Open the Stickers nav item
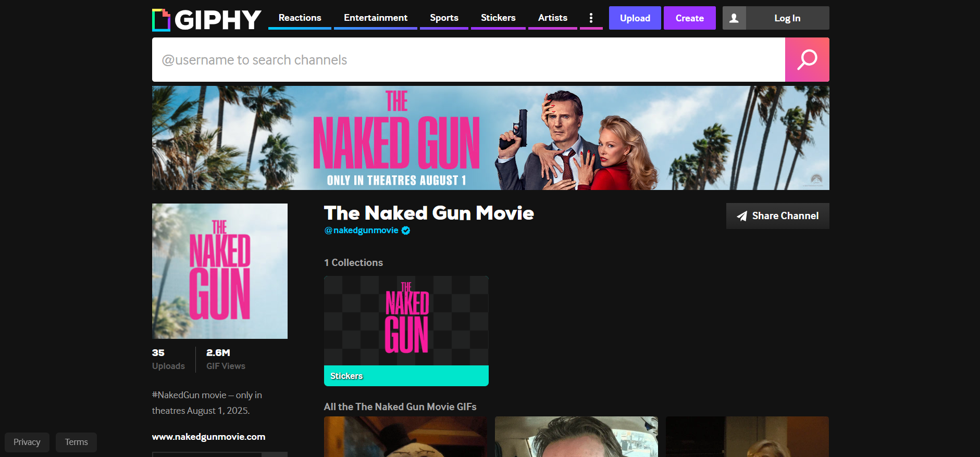This screenshot has width=980, height=457. (x=498, y=18)
